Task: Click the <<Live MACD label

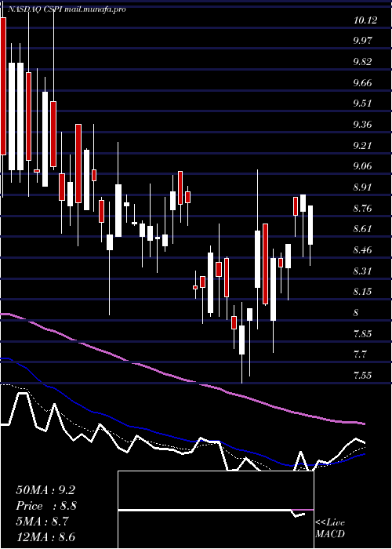Action: [x=330, y=529]
